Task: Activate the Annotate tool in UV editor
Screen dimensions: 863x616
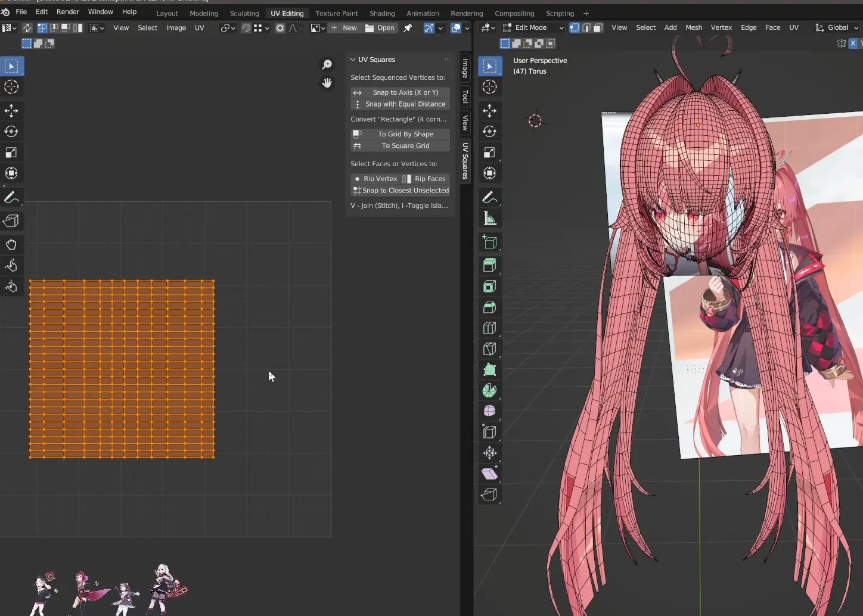Action: 11,197
